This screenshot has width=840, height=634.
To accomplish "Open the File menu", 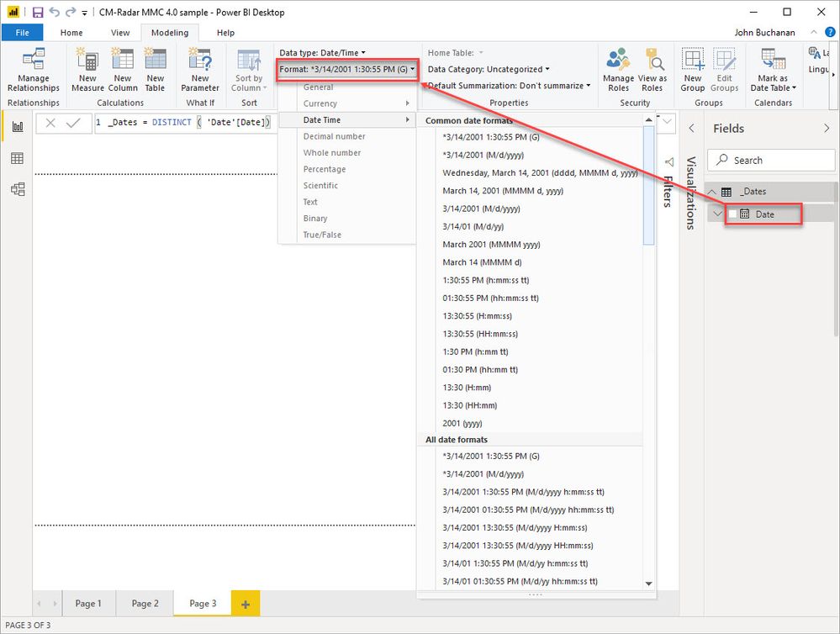I will point(23,32).
